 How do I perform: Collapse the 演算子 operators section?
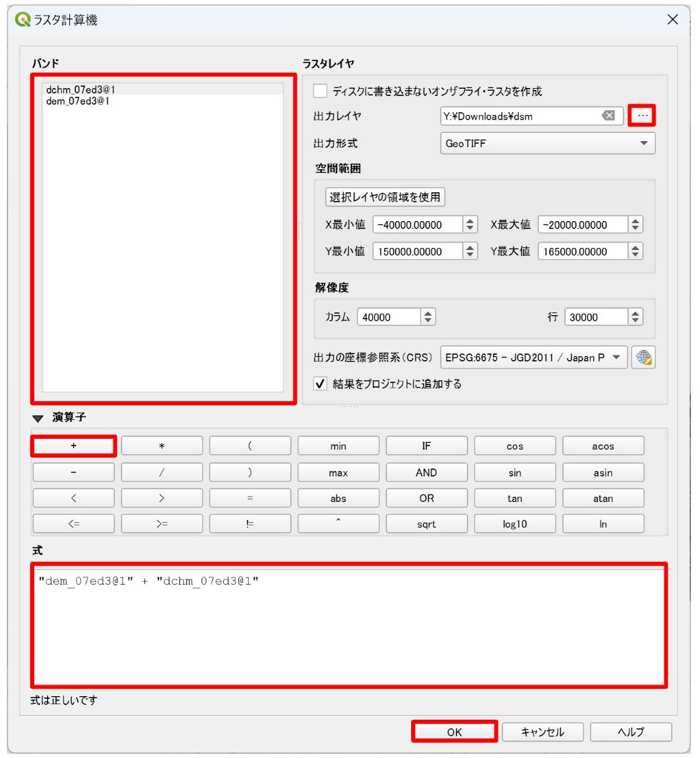[38, 418]
